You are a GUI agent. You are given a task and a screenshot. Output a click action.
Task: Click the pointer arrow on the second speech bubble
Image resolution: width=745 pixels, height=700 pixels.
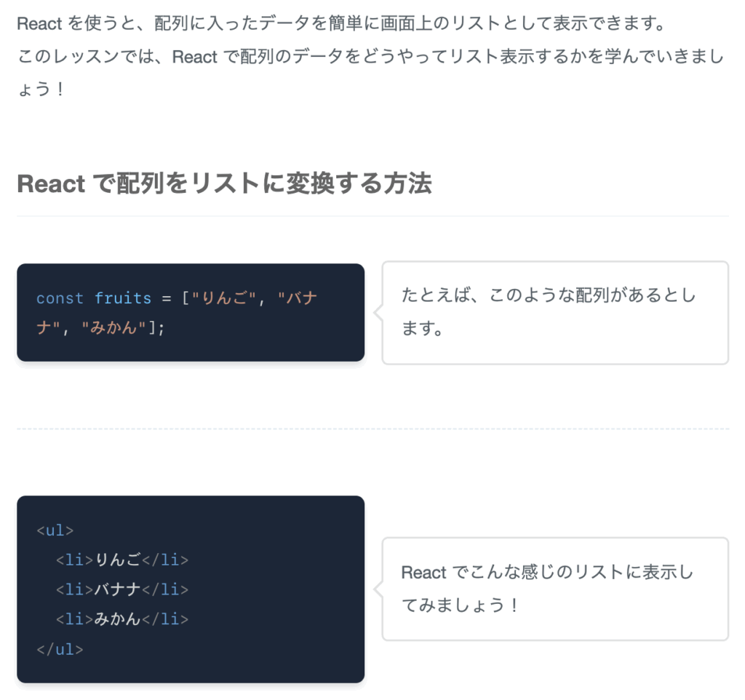378,589
